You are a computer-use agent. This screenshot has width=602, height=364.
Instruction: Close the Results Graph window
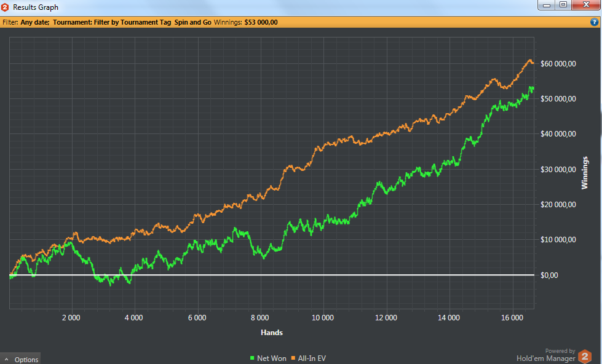click(x=586, y=5)
